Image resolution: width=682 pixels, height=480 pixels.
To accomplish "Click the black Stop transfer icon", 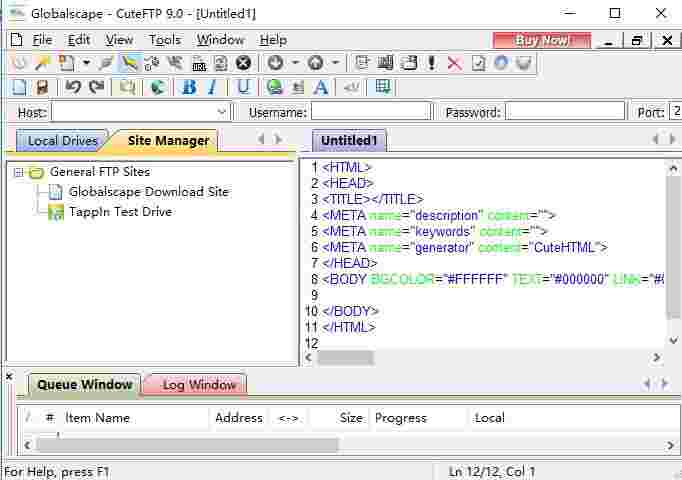I will pyautogui.click(x=243, y=63).
